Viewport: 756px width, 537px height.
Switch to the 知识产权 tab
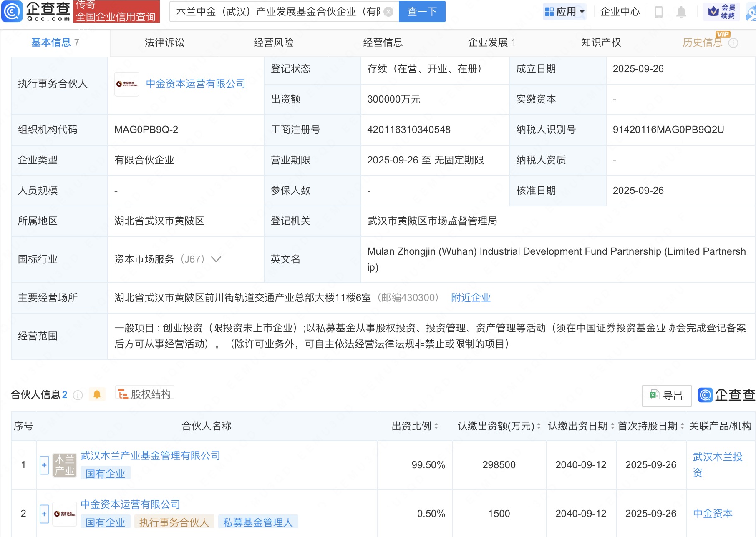(x=601, y=43)
